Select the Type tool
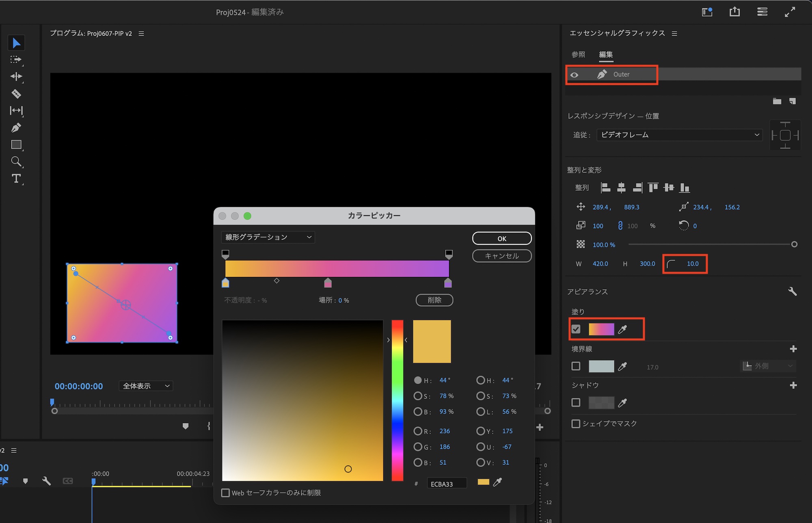The height and width of the screenshot is (523, 812). click(16, 179)
